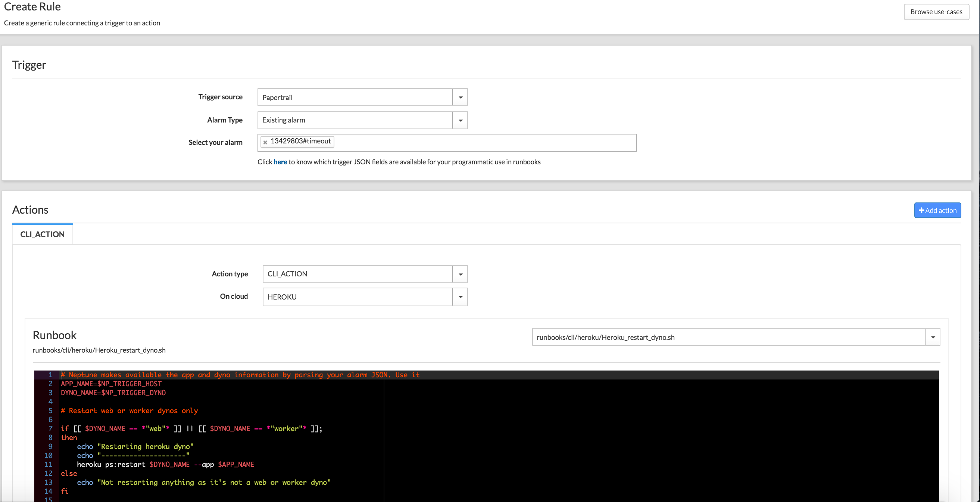This screenshot has height=502, width=980.
Task: Click the Actions section heading
Action: (30, 210)
